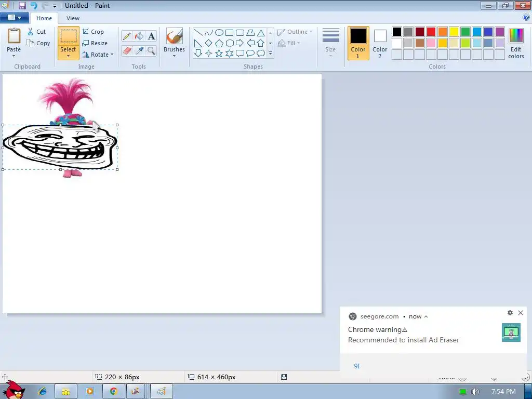Pick the green color swatch

(465, 32)
